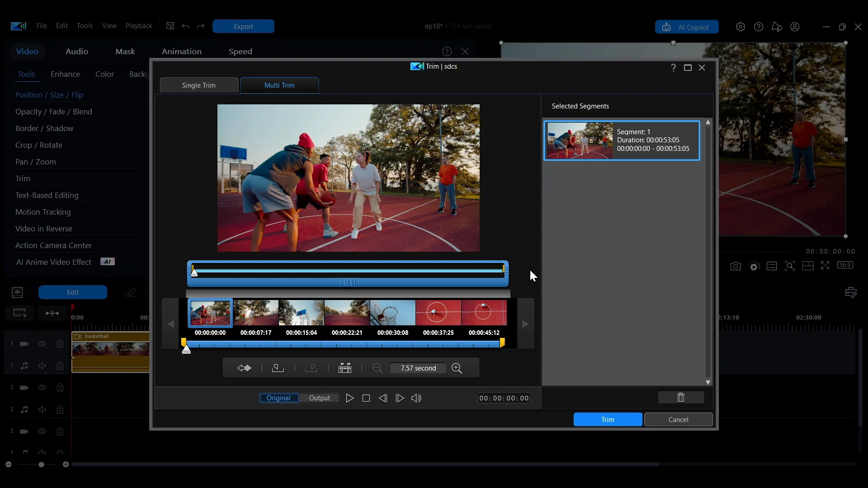
Task: Redo the last action
Action: coord(201,26)
